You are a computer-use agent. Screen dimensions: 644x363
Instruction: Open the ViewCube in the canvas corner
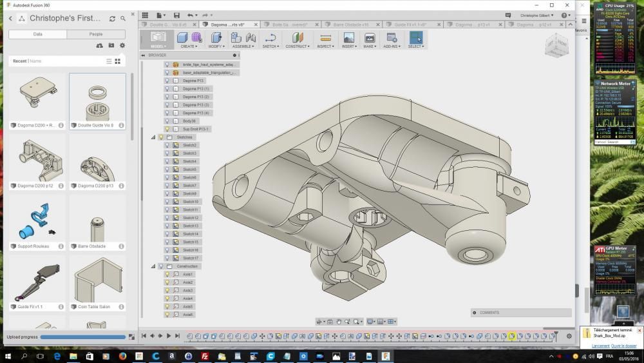click(556, 45)
